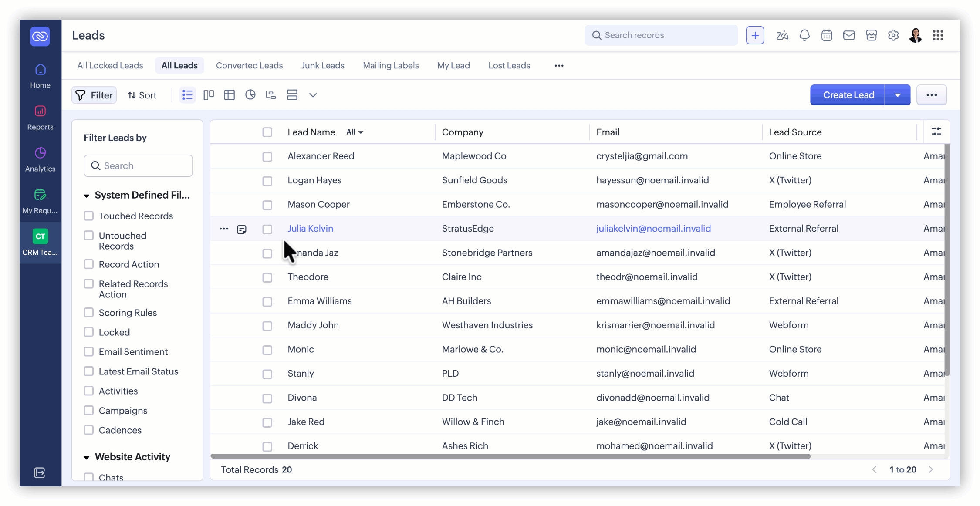Open Lead Name All dropdown

[x=355, y=132]
